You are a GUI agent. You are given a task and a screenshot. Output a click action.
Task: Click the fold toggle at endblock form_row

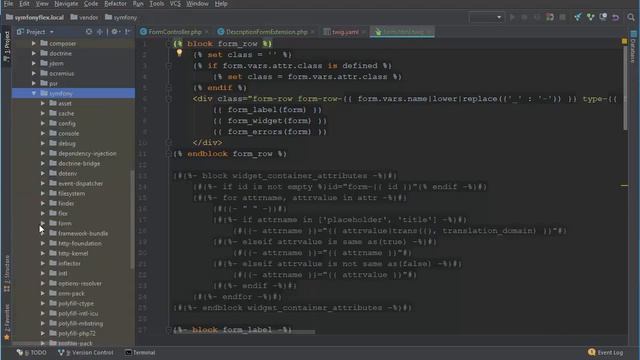tap(169, 153)
